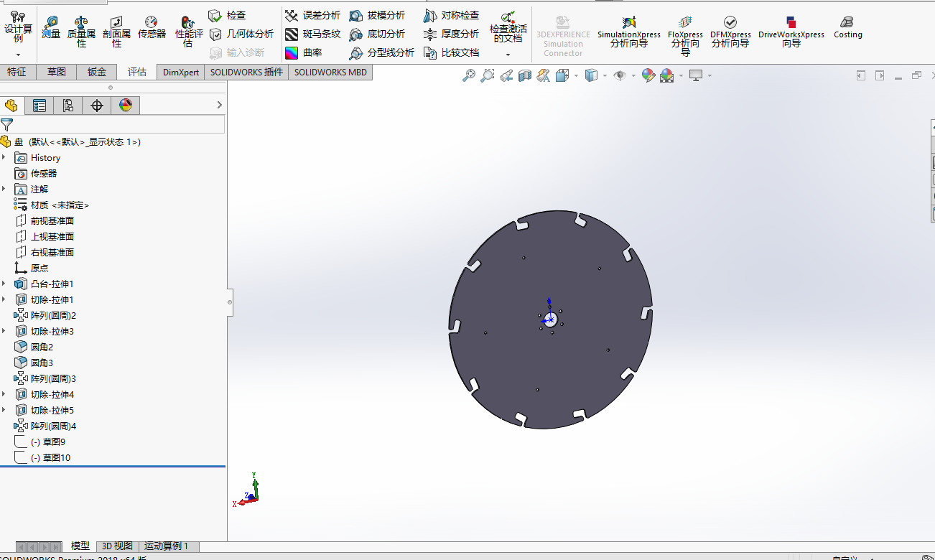Click the 测量 measure tool
Screen dimensions: 935x560
tap(50, 27)
